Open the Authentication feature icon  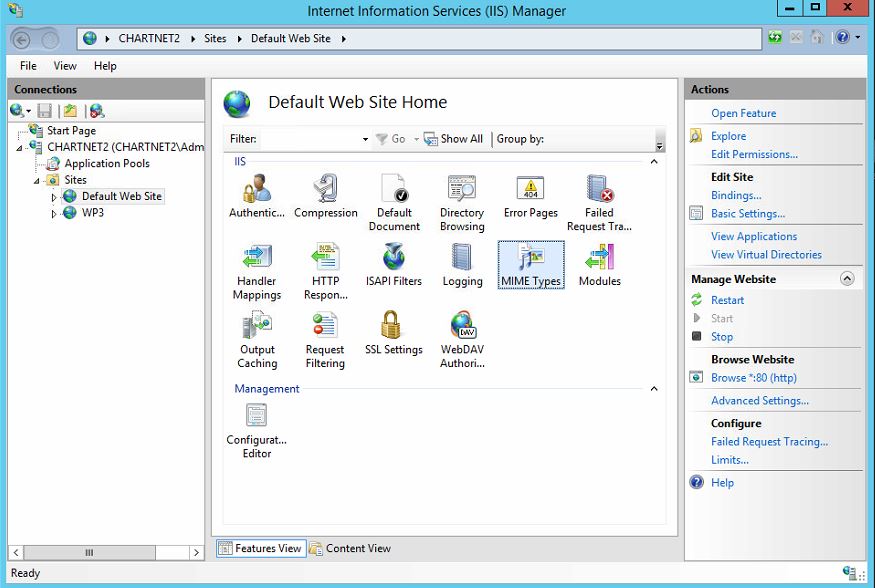(257, 196)
